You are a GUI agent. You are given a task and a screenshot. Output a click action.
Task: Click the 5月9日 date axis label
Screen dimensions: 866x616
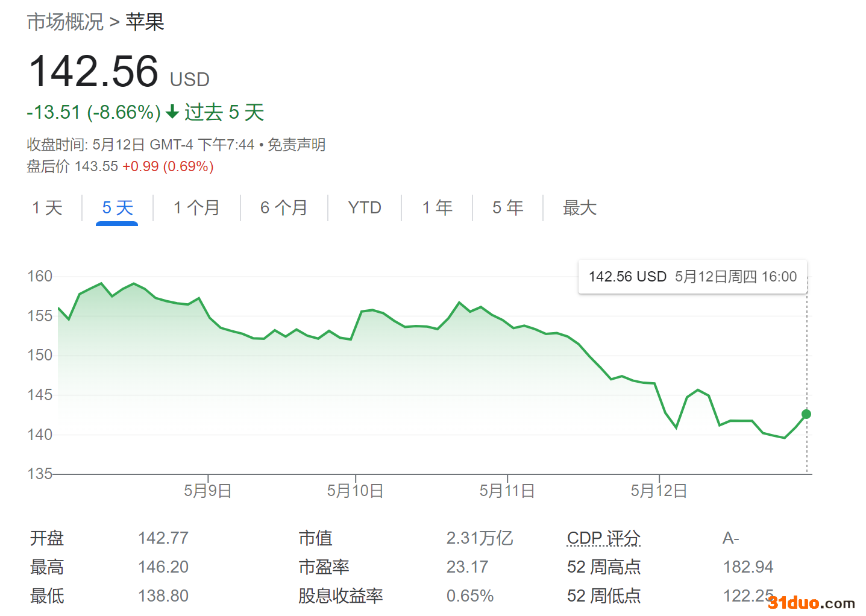click(208, 491)
